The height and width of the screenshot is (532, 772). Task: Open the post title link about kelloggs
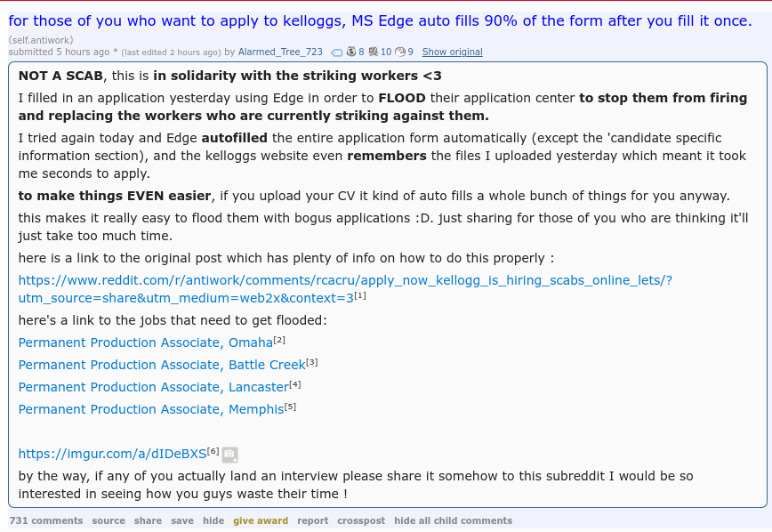(380, 20)
